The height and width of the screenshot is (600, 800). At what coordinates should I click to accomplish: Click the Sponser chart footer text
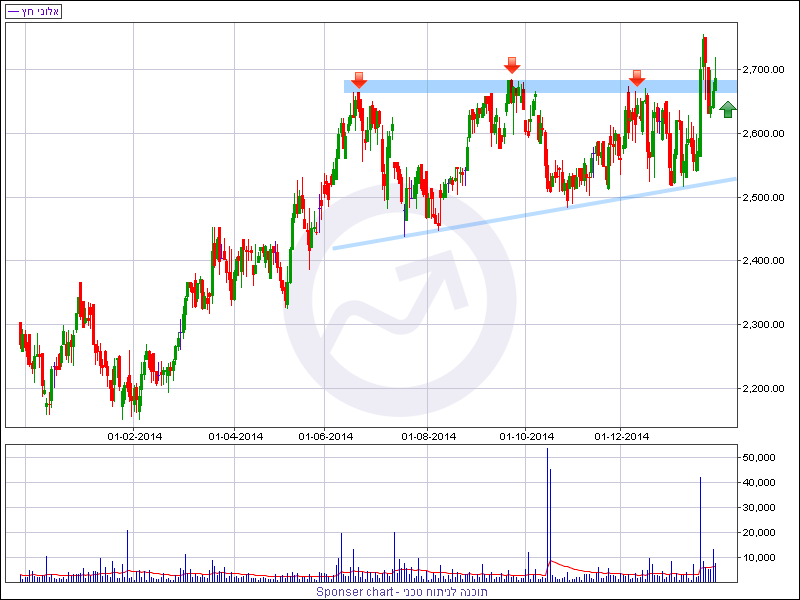click(x=402, y=592)
